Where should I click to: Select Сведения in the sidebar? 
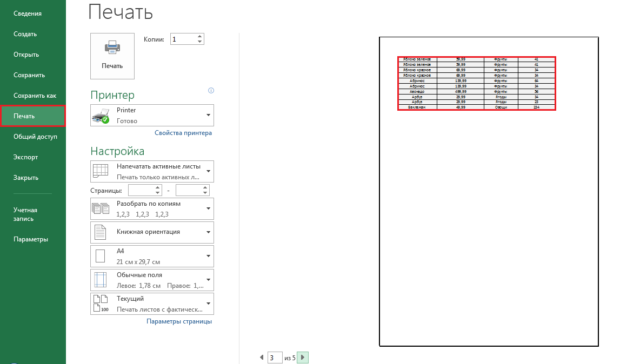pos(28,14)
